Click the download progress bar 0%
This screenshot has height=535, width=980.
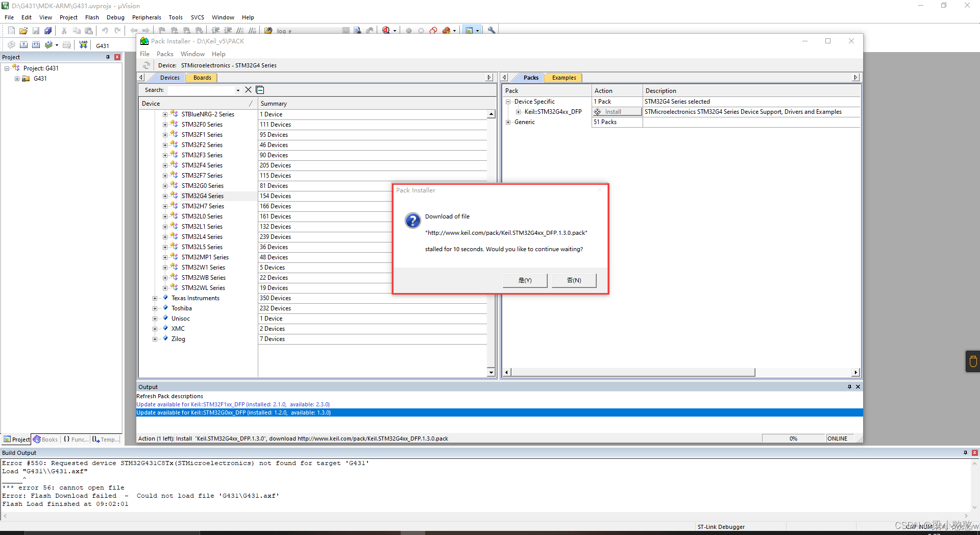click(x=794, y=439)
